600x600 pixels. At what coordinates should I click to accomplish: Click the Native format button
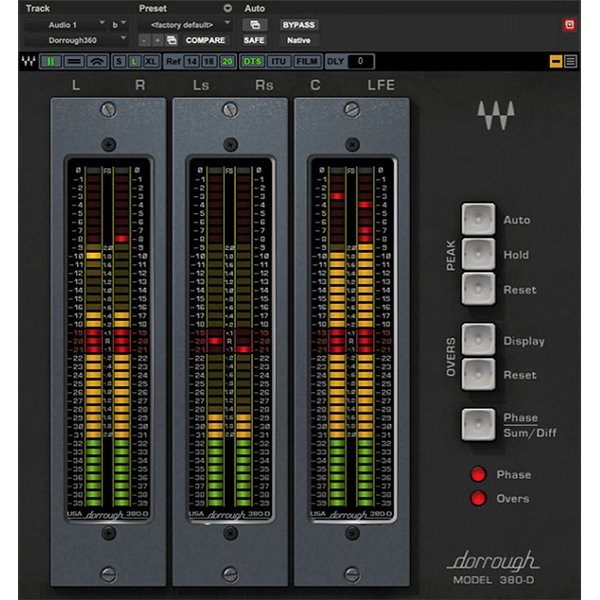click(x=299, y=40)
